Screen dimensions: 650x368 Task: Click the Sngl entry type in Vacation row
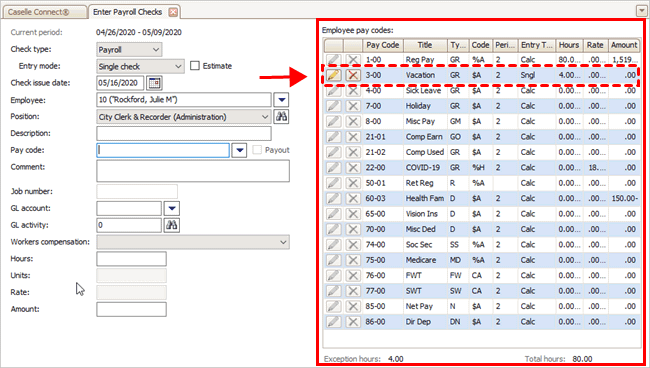pyautogui.click(x=536, y=75)
